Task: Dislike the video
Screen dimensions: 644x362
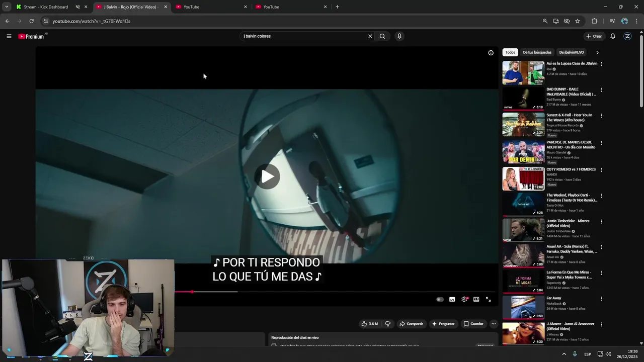Action: tap(387, 324)
